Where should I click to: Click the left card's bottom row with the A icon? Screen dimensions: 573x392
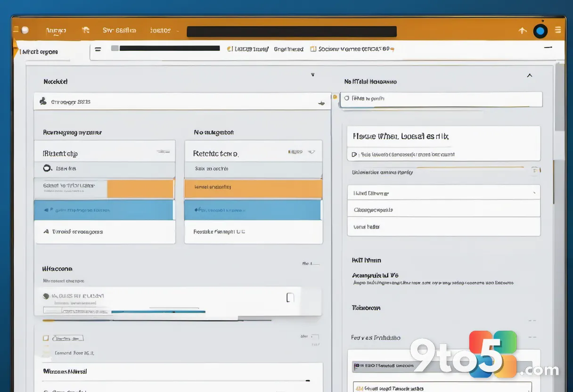point(105,232)
